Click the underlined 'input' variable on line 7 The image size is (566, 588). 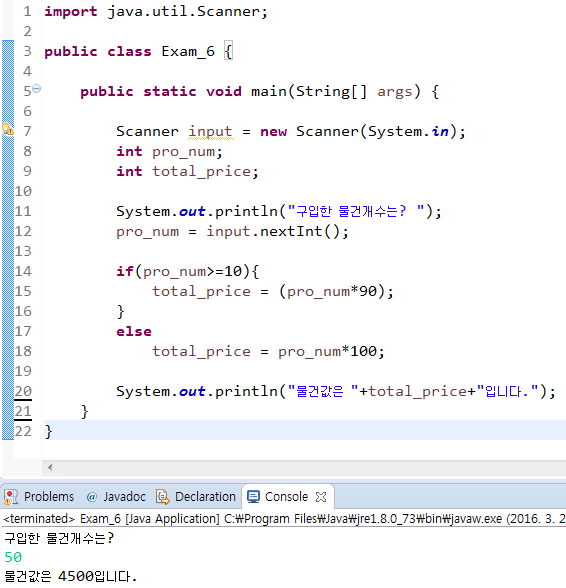click(210, 132)
